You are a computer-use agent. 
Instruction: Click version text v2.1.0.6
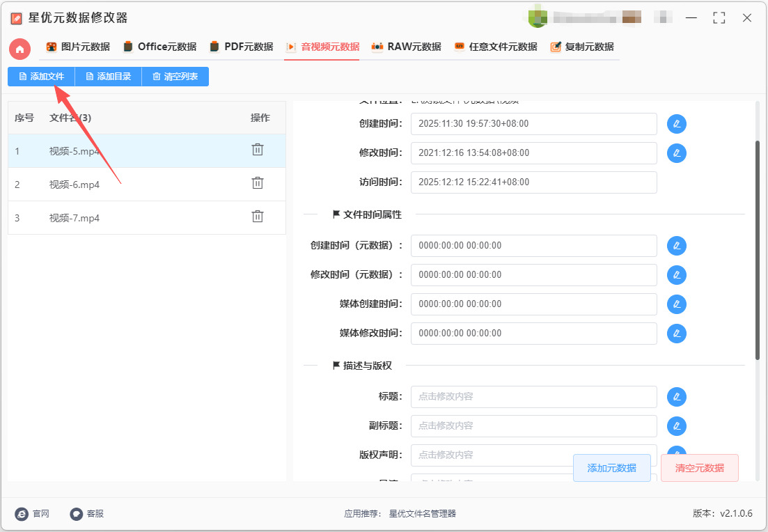(x=723, y=513)
